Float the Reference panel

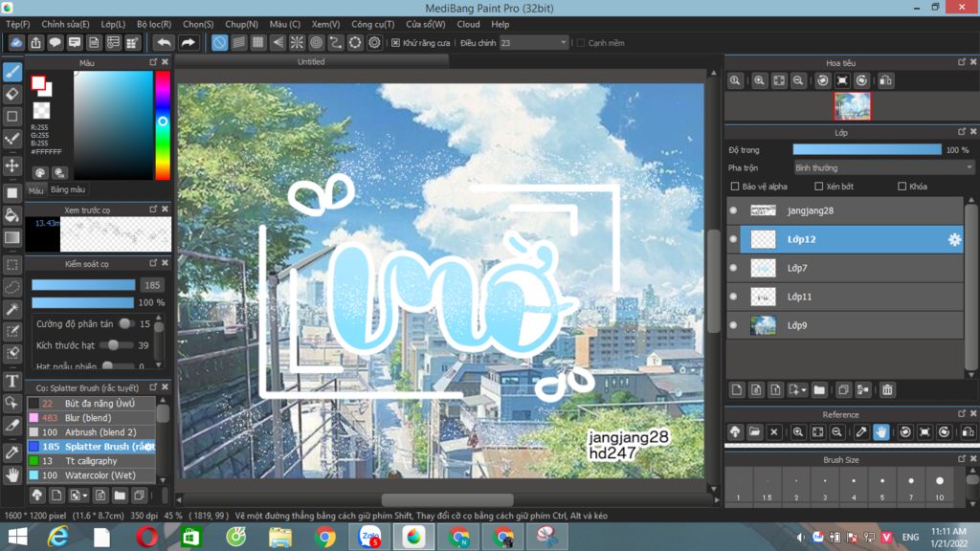pos(961,414)
